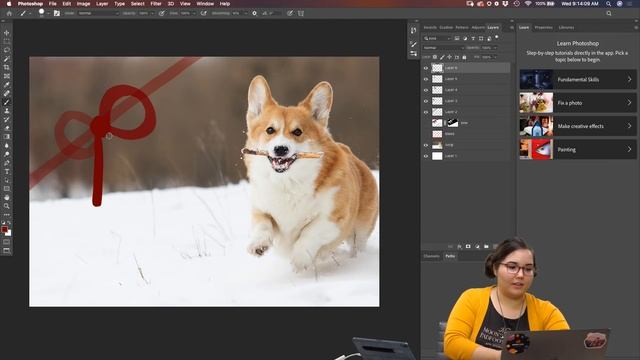The width and height of the screenshot is (640, 360).
Task: Hide Layer 6 with its eye icon
Action: click(426, 68)
